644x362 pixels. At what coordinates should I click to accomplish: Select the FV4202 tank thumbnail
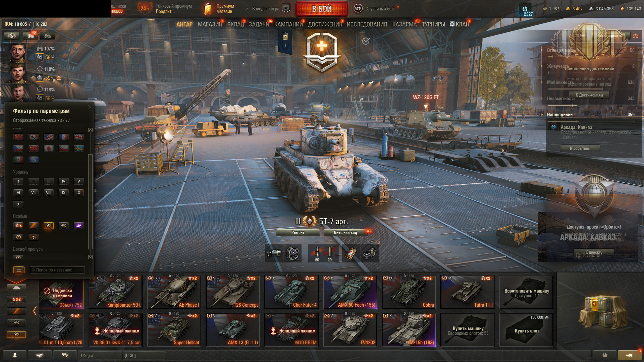click(350, 329)
